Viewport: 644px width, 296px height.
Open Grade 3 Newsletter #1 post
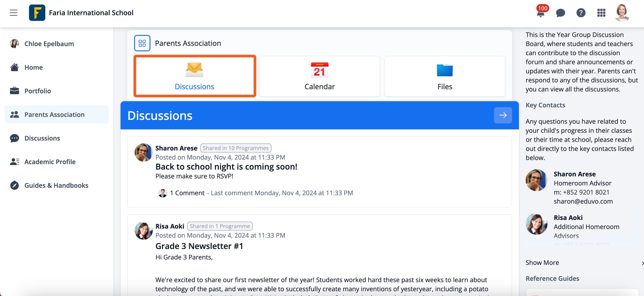tap(199, 246)
